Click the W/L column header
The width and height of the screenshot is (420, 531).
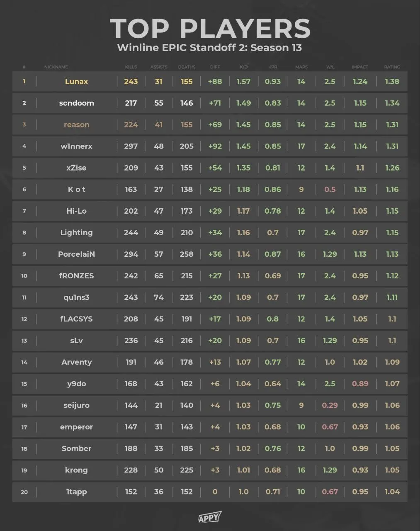point(330,67)
